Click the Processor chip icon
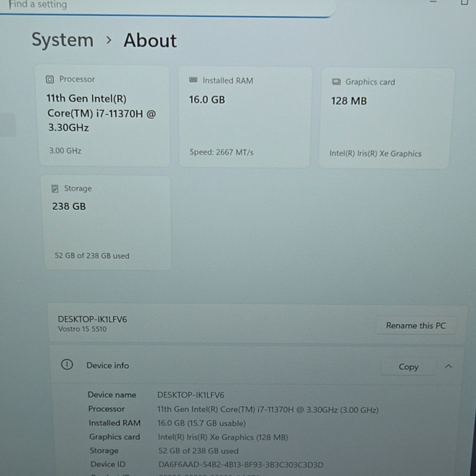This screenshot has width=476, height=476. click(x=50, y=79)
